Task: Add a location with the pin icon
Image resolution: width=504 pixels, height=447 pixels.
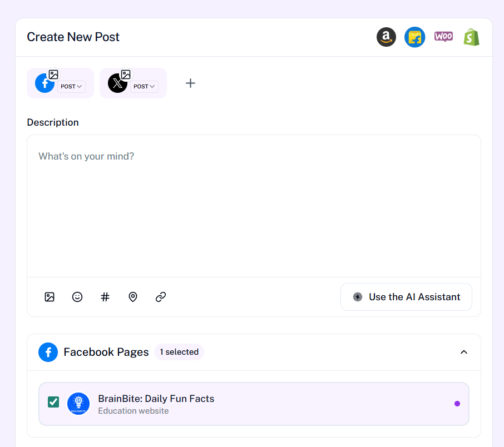Action: click(x=133, y=297)
